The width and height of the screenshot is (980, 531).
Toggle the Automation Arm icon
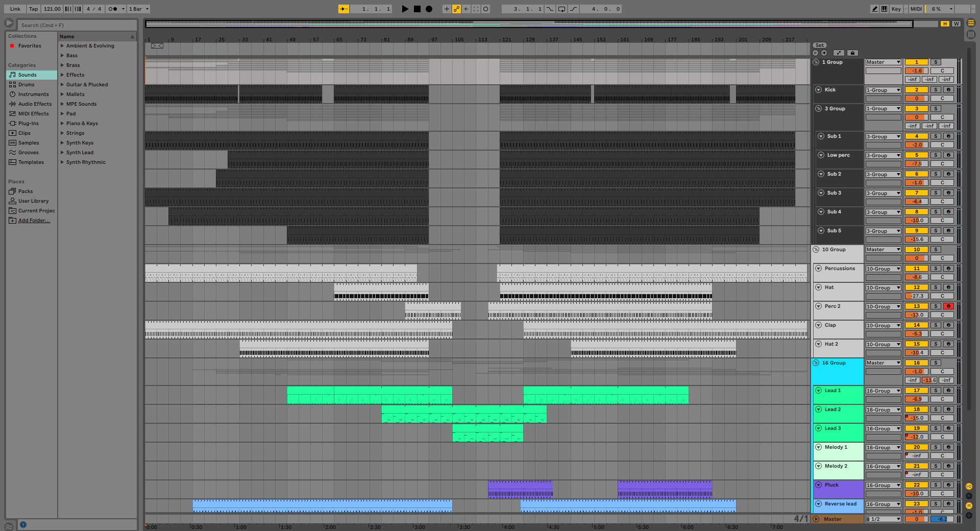click(x=456, y=9)
